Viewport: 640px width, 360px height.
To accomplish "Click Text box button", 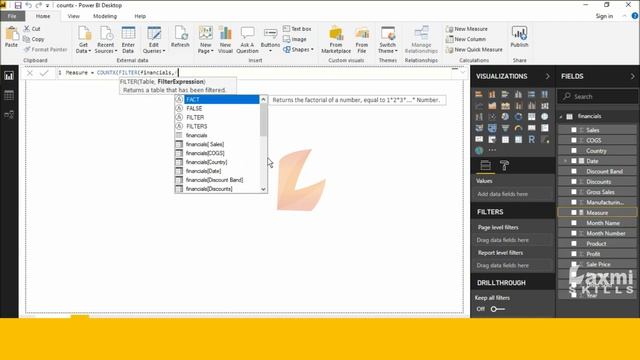I will click(297, 29).
